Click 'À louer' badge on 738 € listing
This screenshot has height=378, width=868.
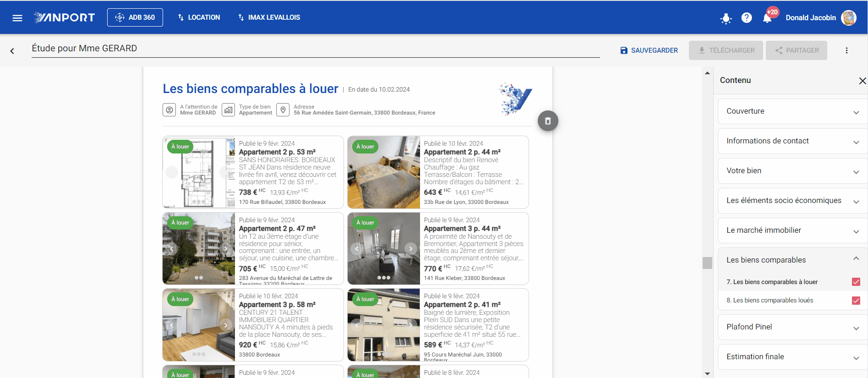click(180, 147)
